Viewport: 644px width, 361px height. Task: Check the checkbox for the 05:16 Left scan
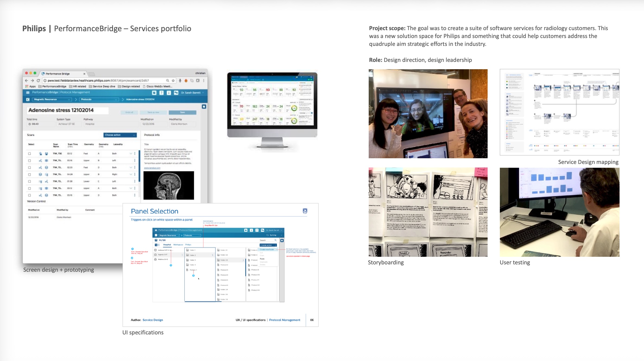[x=30, y=161]
